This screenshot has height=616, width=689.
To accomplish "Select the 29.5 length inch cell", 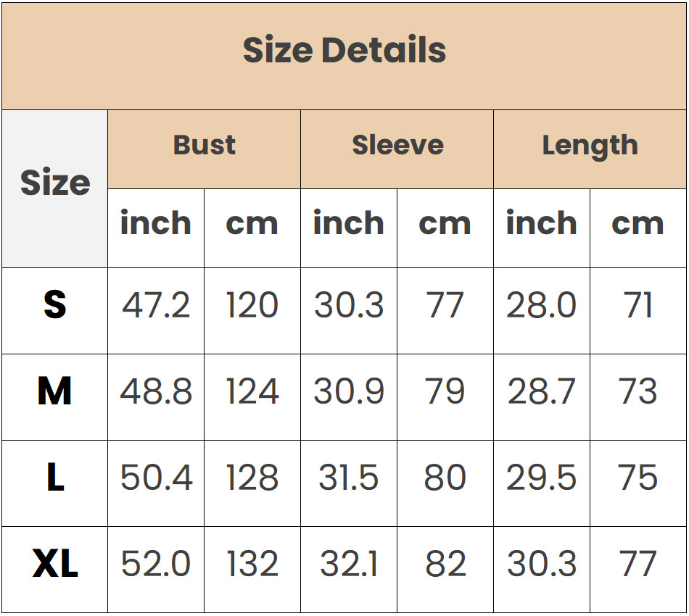I will [x=542, y=478].
